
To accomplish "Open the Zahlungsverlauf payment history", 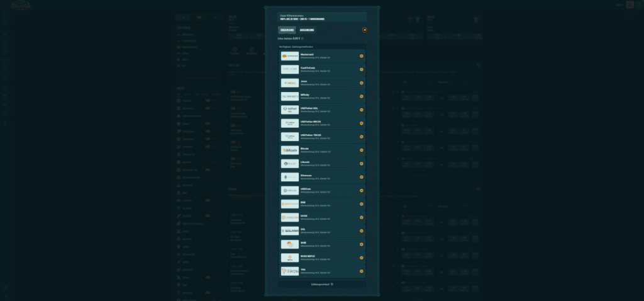I will coord(322,284).
